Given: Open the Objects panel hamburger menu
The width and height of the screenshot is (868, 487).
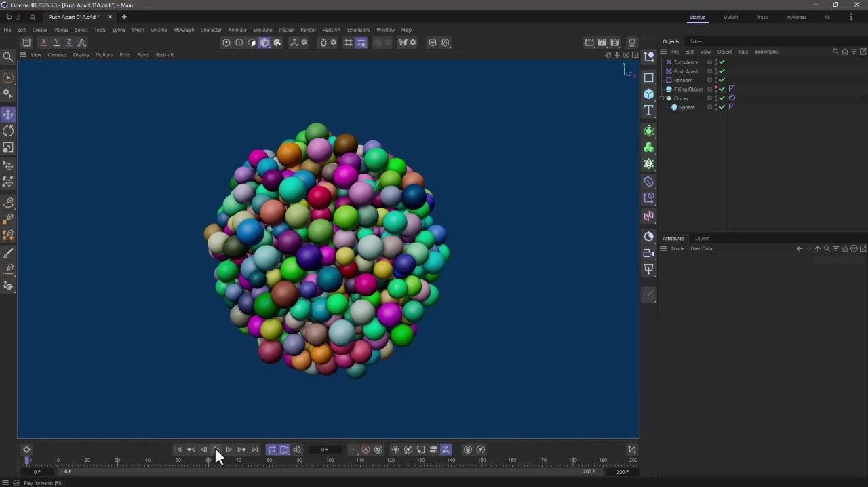Looking at the screenshot, I should coord(664,52).
